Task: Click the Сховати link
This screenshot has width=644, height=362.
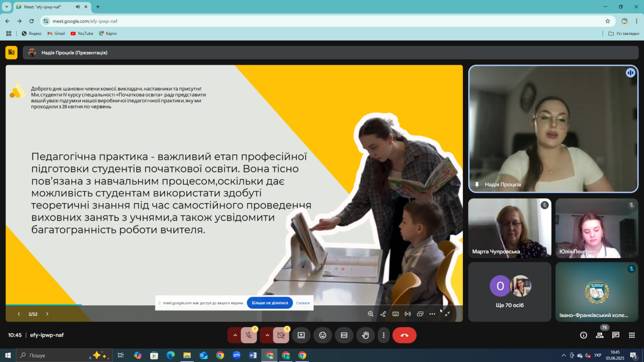Action: coord(303,303)
